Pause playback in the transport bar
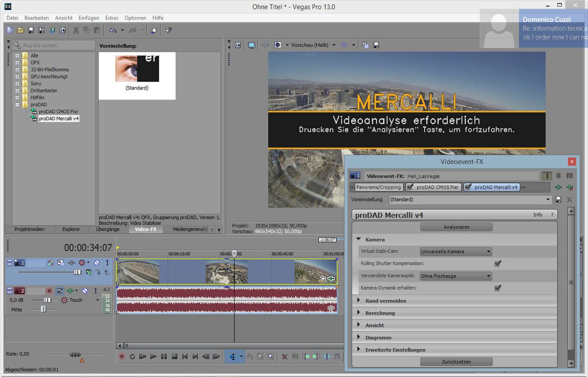This screenshot has height=377, width=588. (164, 357)
